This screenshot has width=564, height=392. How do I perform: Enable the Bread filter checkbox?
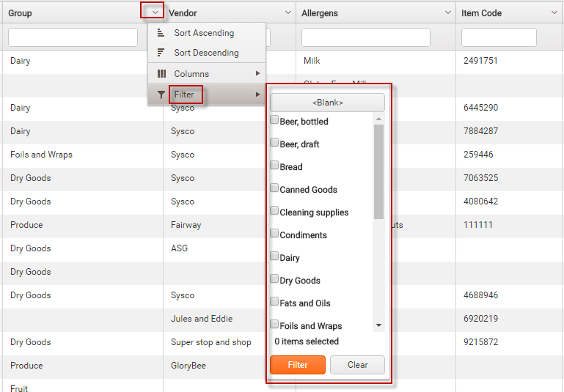pos(274,166)
